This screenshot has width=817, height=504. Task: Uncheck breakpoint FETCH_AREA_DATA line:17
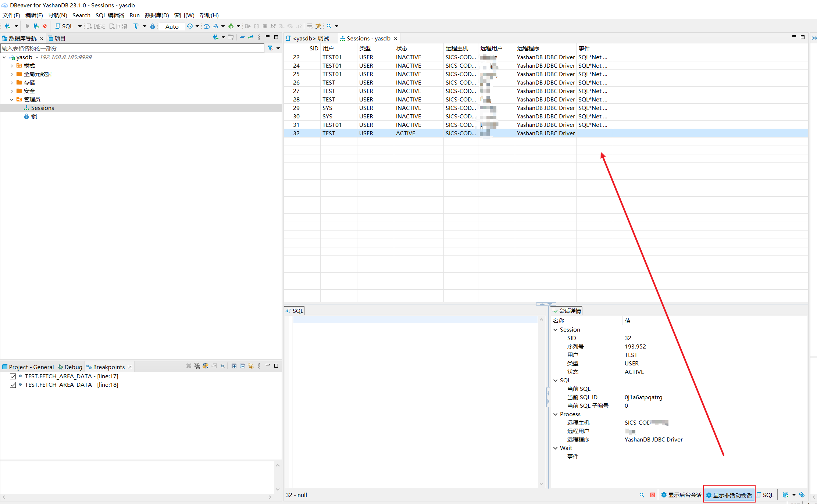tap(13, 376)
